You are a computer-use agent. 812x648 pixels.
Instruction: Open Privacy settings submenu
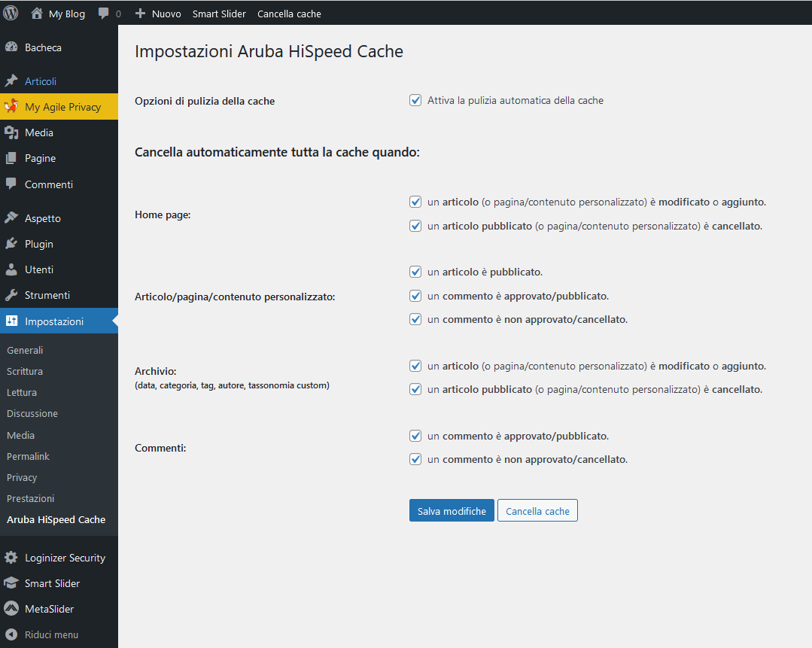coord(22,478)
